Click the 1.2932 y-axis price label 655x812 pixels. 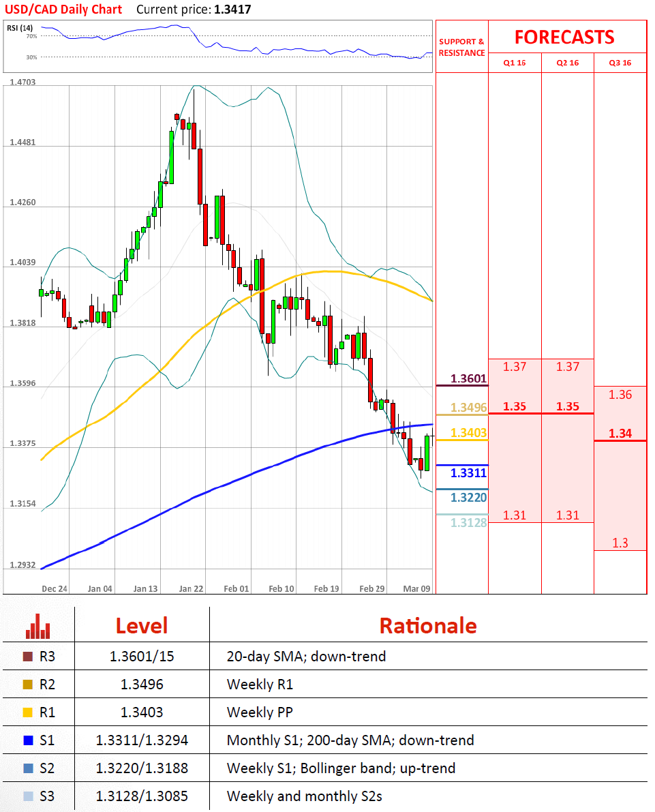(x=22, y=565)
